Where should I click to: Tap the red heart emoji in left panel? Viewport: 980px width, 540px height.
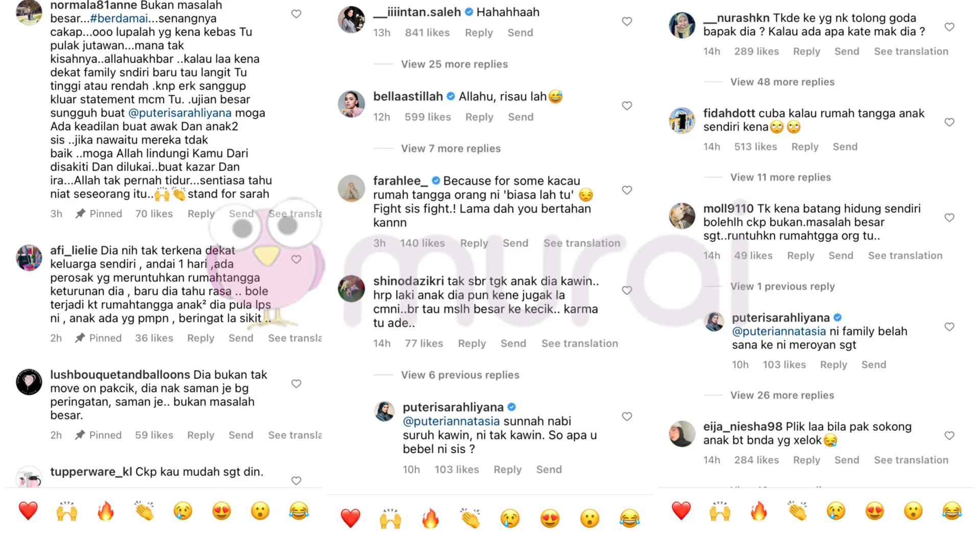click(x=28, y=510)
